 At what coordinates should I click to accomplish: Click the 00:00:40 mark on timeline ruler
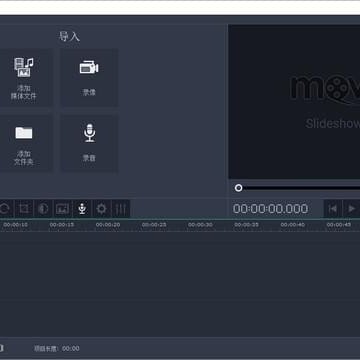292,225
